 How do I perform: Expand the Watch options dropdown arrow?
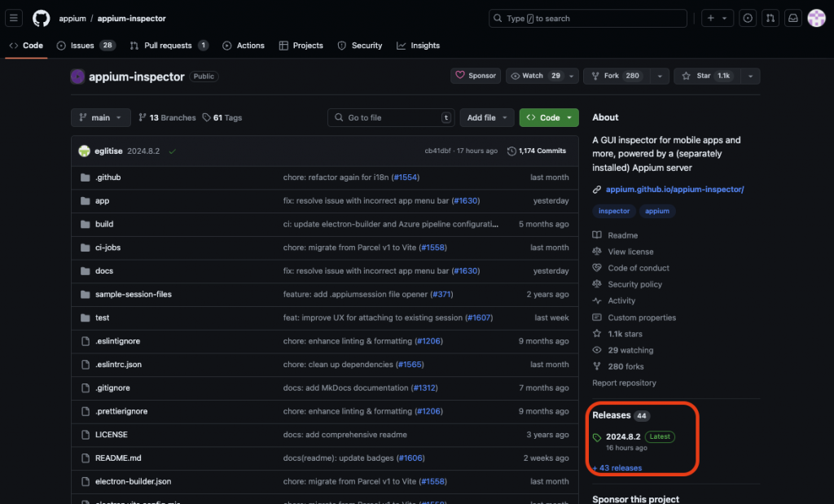pyautogui.click(x=571, y=76)
